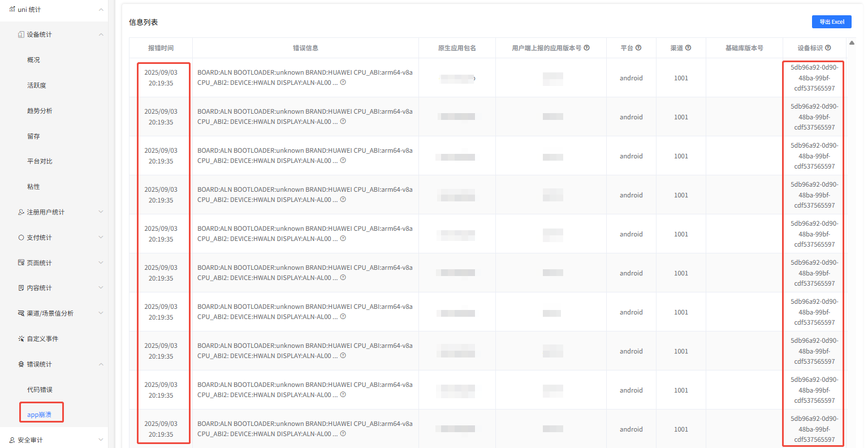Expand the 渠道/场景值分析 chevron
Viewport: 868px width, 448px height.
tap(101, 313)
